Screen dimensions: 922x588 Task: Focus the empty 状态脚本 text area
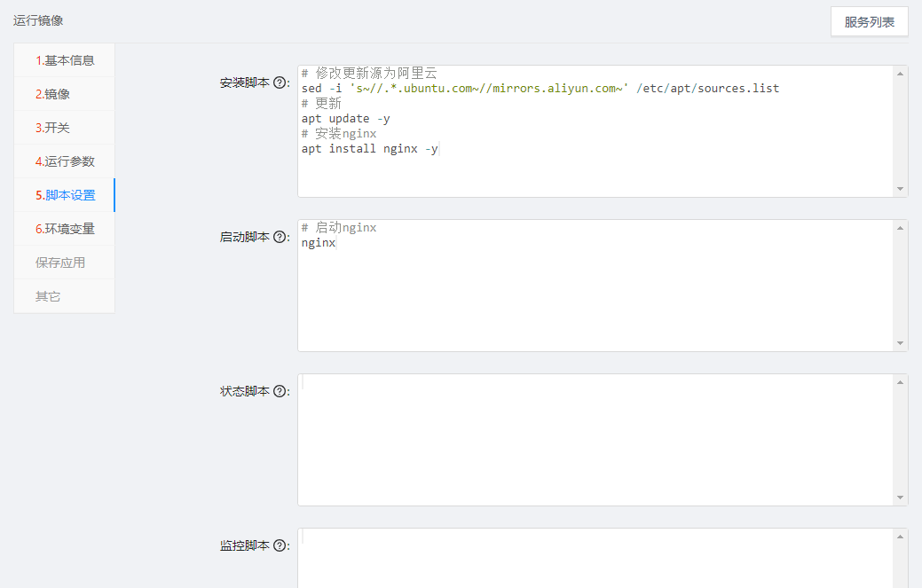tap(595, 439)
